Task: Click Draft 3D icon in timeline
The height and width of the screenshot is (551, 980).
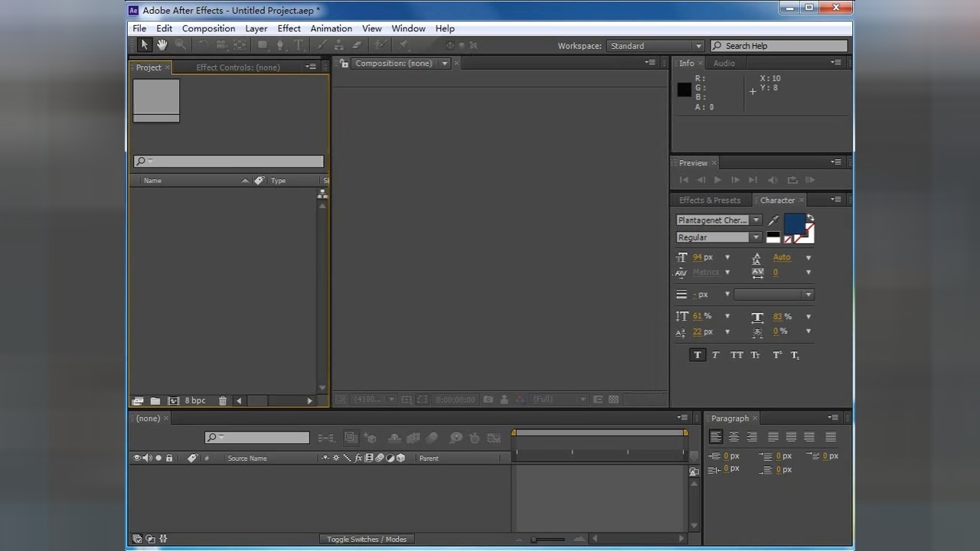Action: tap(371, 438)
